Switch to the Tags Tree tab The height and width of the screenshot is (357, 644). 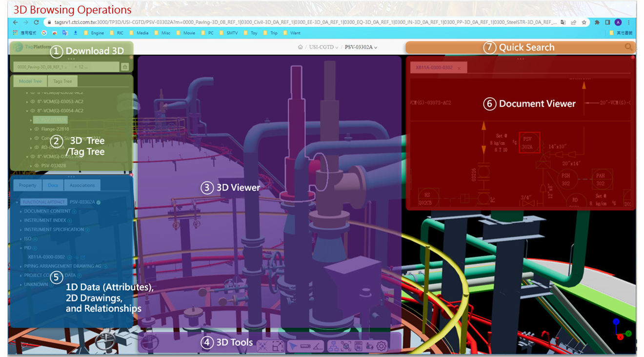tap(62, 81)
